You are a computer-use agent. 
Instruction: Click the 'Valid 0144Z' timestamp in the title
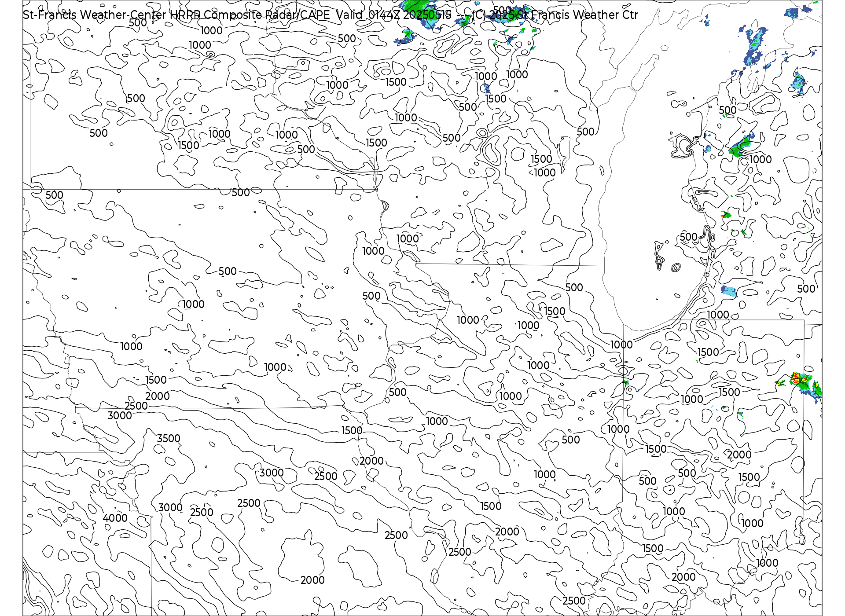click(x=368, y=15)
